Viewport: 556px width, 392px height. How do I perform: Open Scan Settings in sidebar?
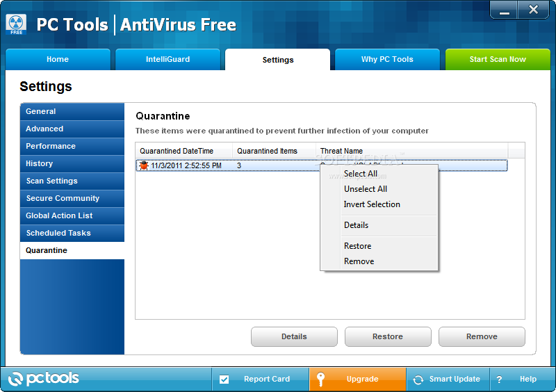click(x=72, y=181)
